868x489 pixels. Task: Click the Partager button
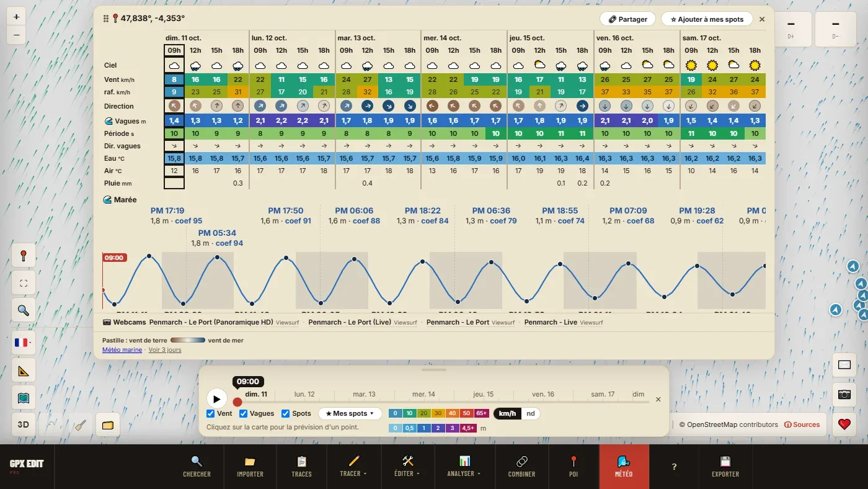pos(627,19)
